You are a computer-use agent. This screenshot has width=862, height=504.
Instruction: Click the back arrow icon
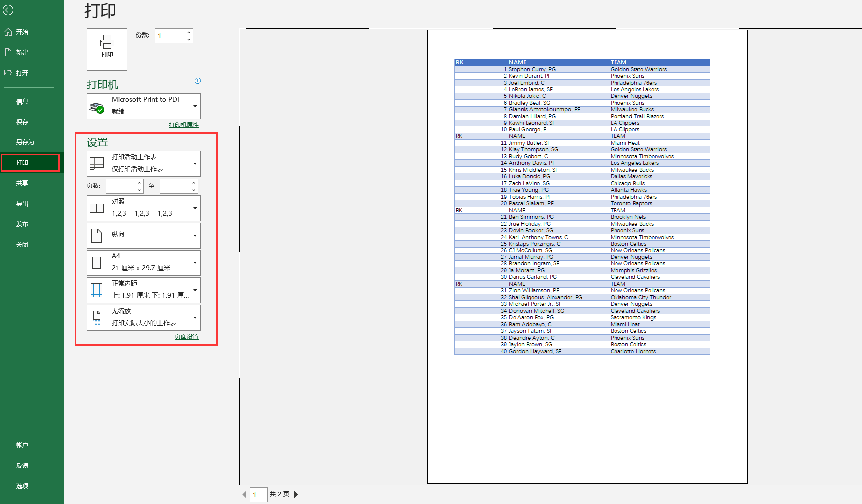8,10
